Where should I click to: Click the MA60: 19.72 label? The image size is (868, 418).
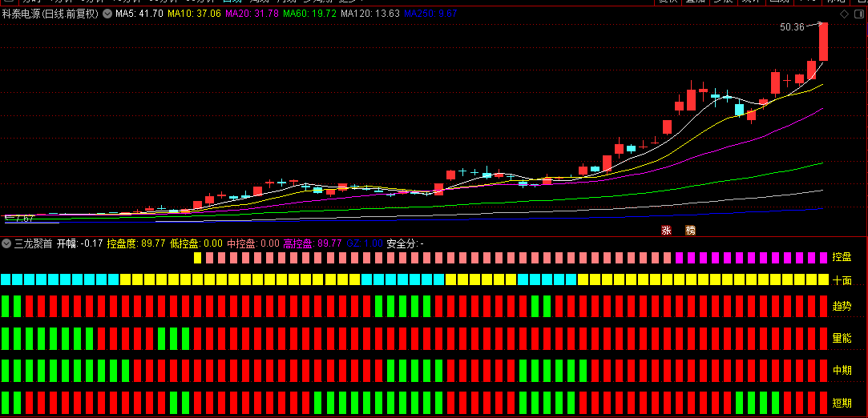[x=309, y=14]
